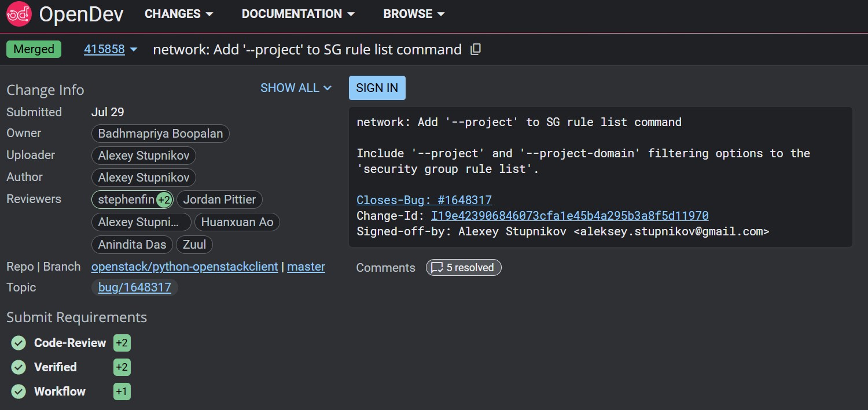The height and width of the screenshot is (410, 868).
Task: Click the Workflow green checkmark icon
Action: [19, 391]
